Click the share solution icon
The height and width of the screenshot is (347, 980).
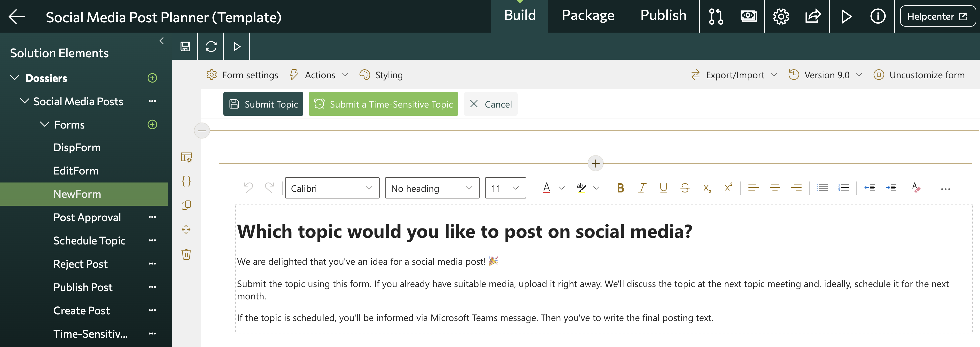click(813, 16)
